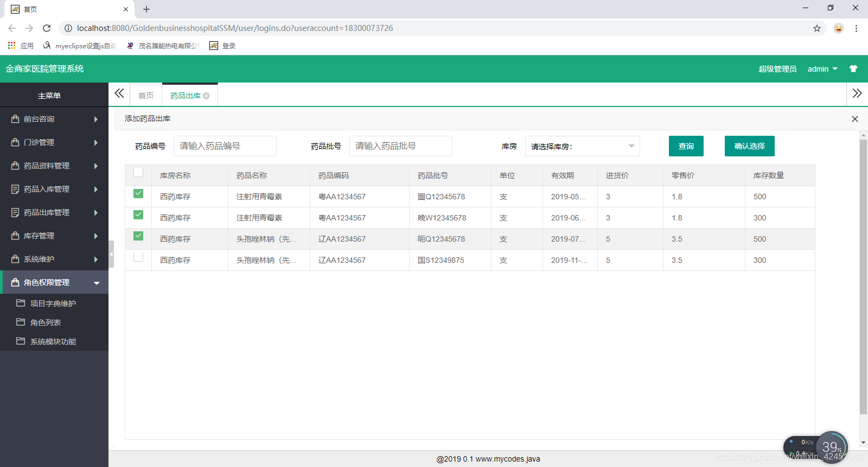868x467 pixels.
Task: Click the 角色权限管理 sidebar icon
Action: point(15,282)
